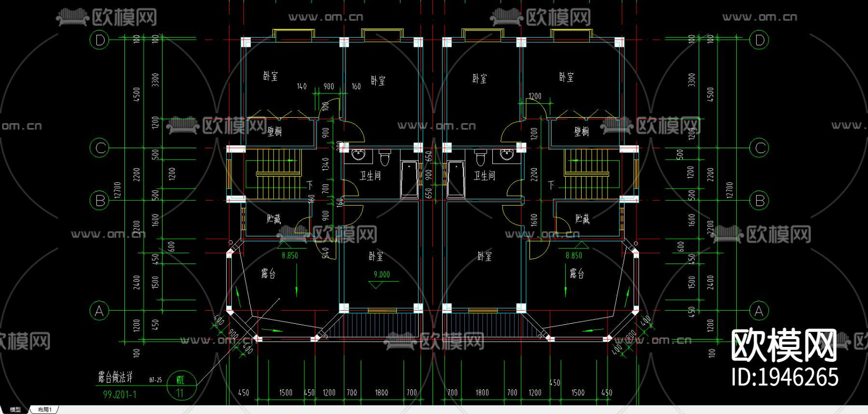Pick 贮藏 label in left unit

point(273,219)
